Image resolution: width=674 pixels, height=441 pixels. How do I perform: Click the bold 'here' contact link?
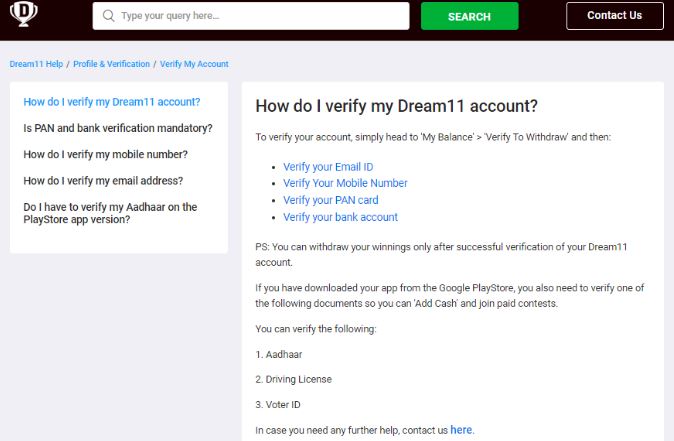click(461, 430)
